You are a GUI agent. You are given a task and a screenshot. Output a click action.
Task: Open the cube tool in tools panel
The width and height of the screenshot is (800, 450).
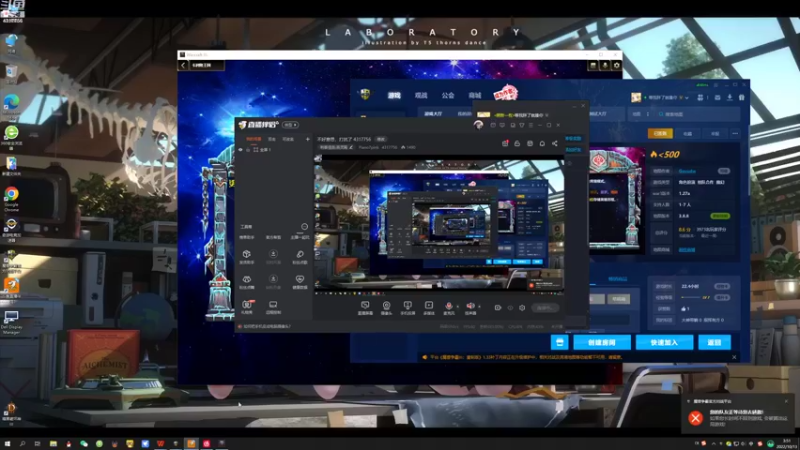pyautogui.click(x=246, y=254)
